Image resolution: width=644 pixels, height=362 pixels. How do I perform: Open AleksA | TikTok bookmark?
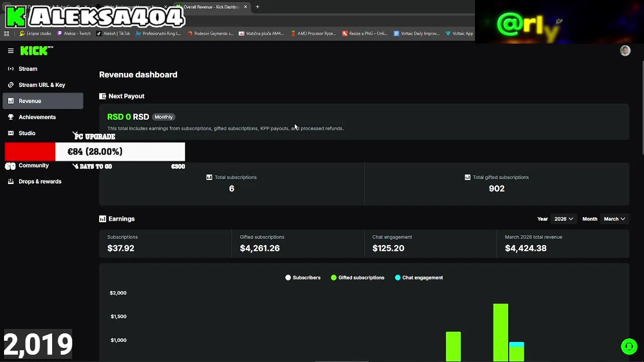coord(113,34)
